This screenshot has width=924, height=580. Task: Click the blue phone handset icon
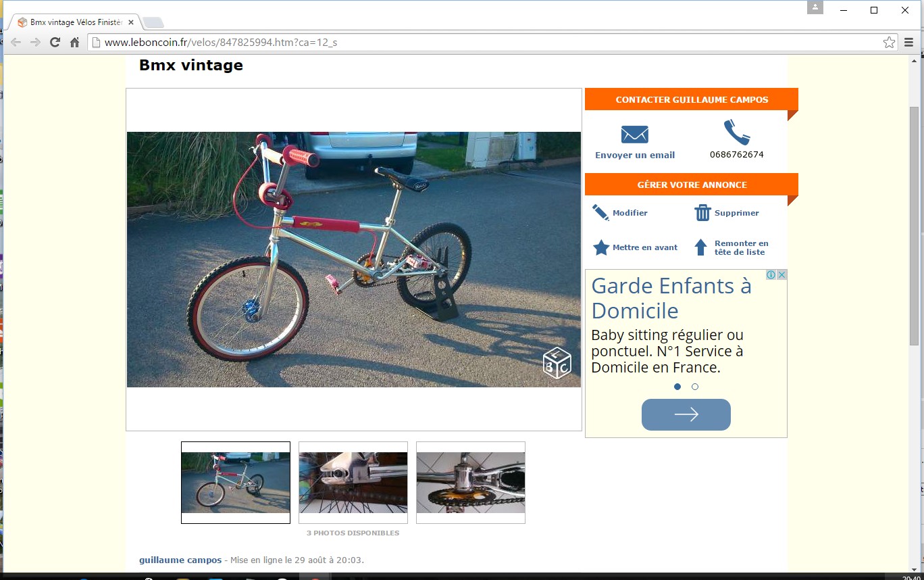tap(736, 132)
